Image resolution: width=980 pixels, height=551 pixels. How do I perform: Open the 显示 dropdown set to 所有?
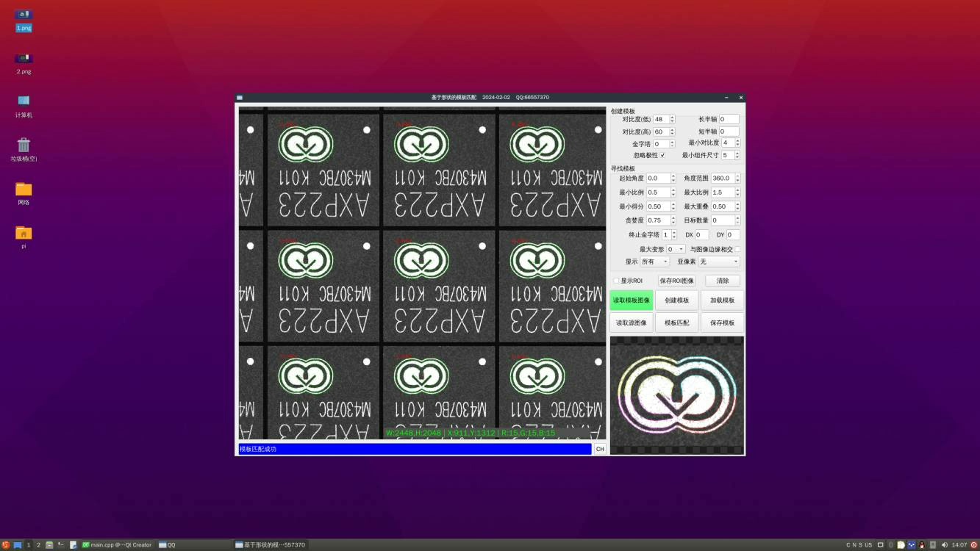coord(654,262)
